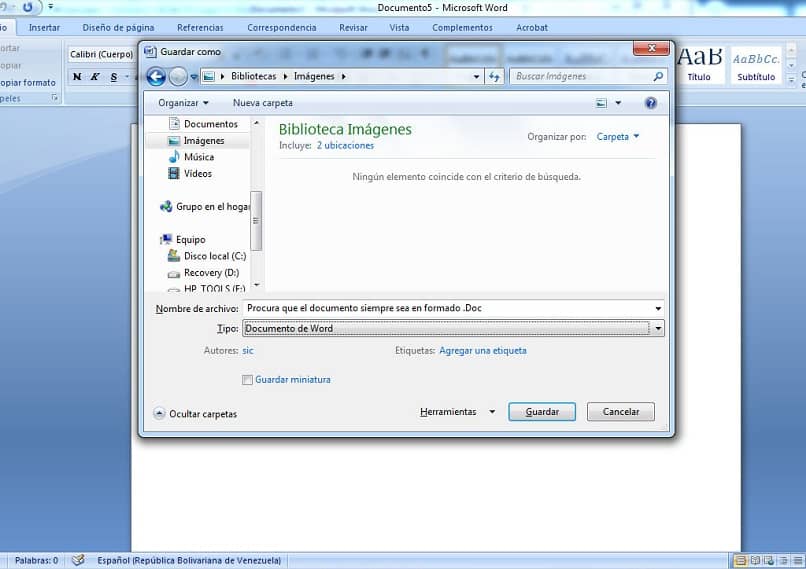Click the Recovery (D:) drive icon

174,274
